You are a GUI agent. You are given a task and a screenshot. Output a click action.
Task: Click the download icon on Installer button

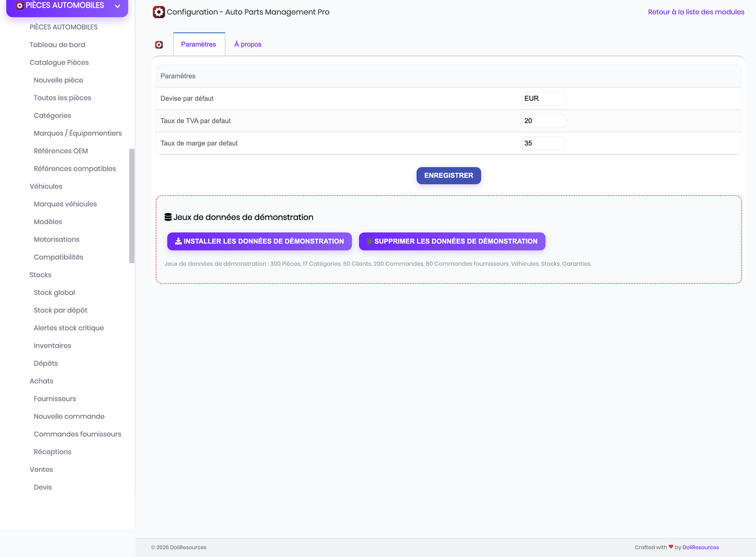click(x=178, y=241)
